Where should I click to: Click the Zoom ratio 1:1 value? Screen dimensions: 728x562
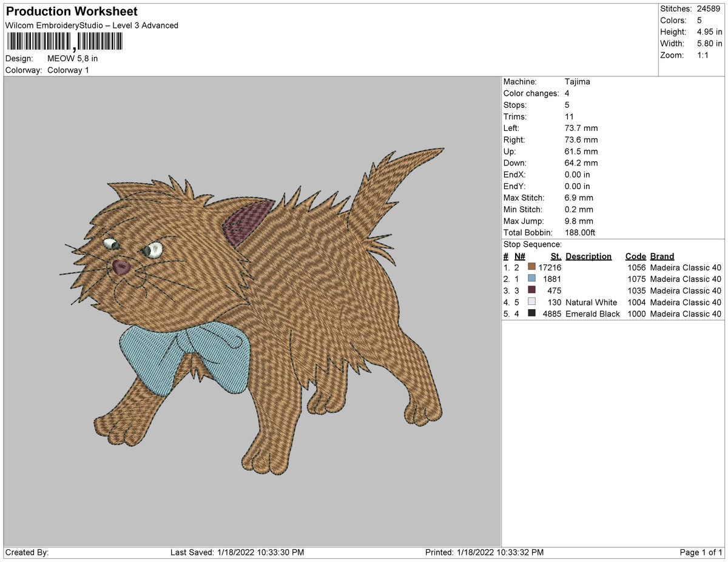703,55
